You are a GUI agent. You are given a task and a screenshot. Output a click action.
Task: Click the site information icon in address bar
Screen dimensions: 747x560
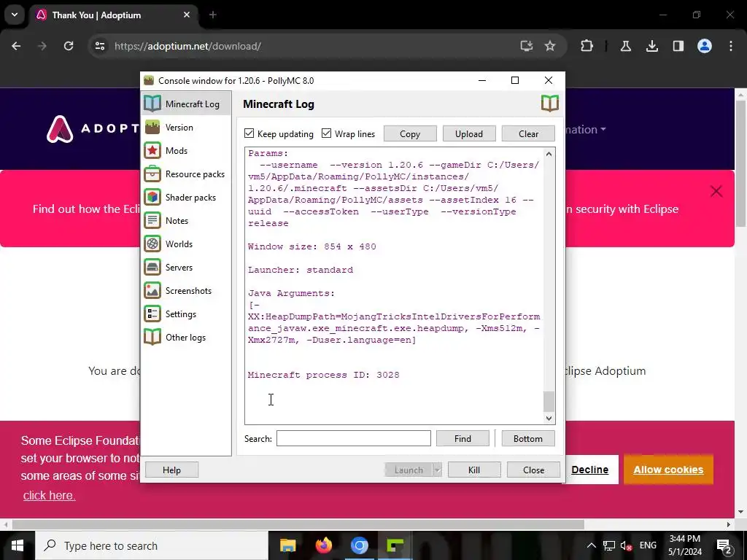pos(99,46)
